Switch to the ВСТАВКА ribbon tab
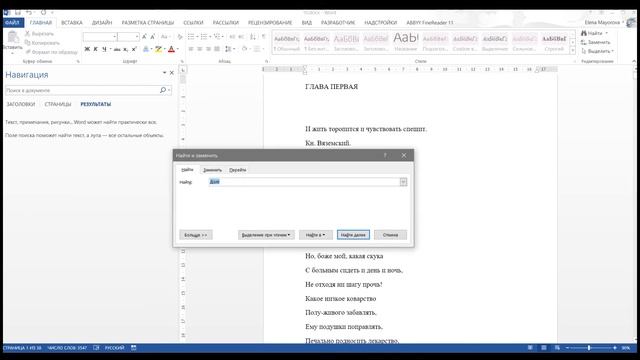Viewport: 640px width, 360px height. click(x=72, y=22)
